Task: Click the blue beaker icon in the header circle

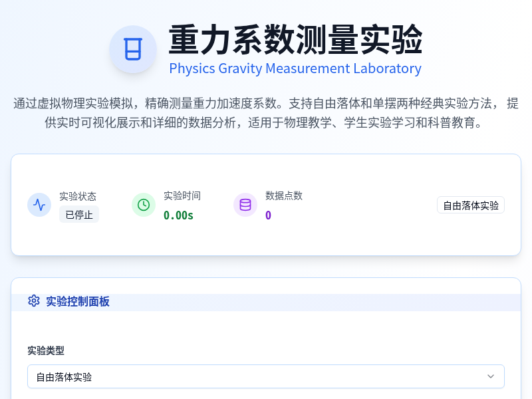Action: (133, 49)
